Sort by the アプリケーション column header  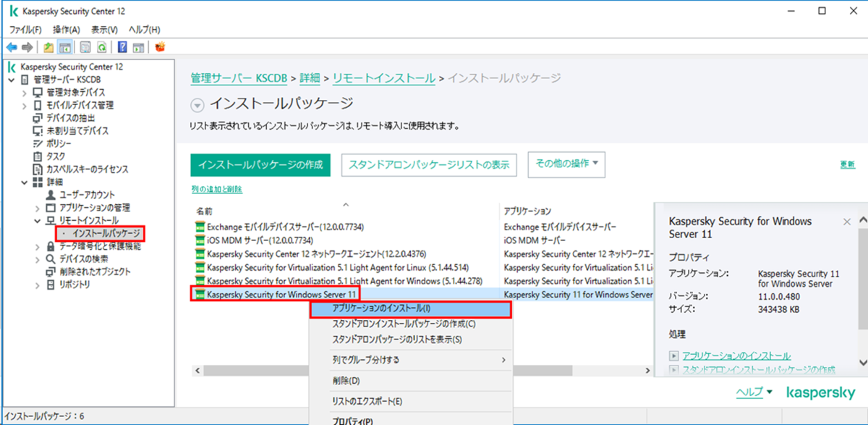(x=528, y=211)
